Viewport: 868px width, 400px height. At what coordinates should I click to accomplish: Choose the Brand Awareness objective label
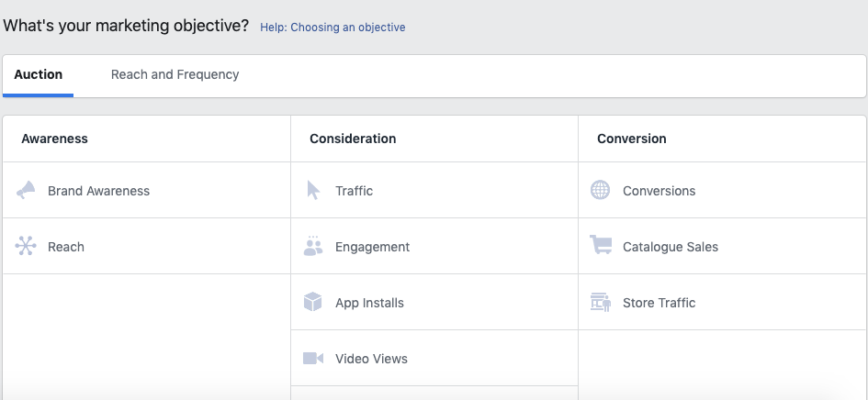pyautogui.click(x=98, y=191)
